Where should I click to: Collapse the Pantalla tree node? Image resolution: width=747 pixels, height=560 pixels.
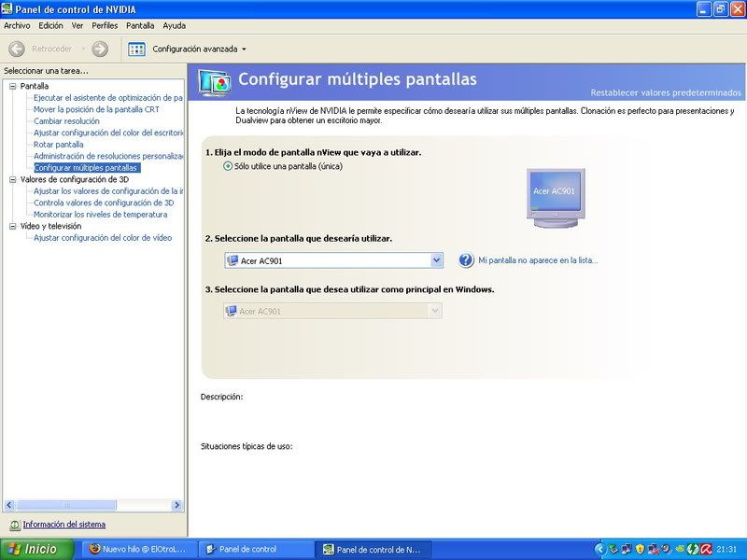click(13, 86)
